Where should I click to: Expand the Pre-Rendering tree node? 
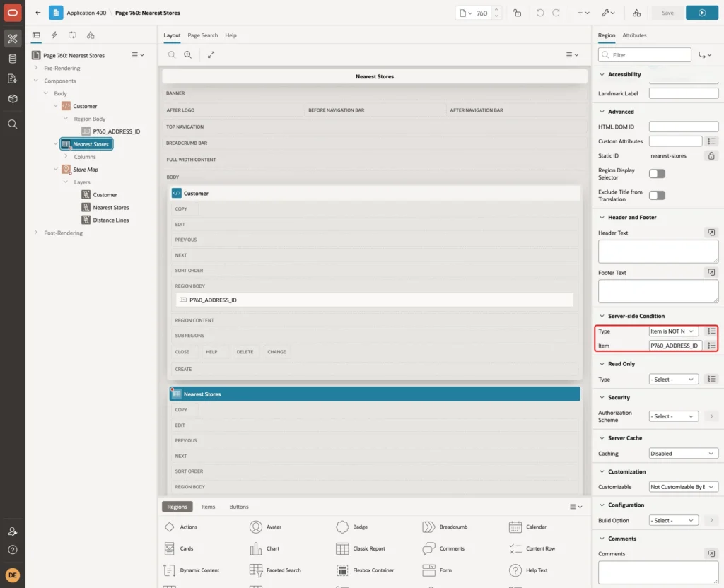[x=36, y=68]
